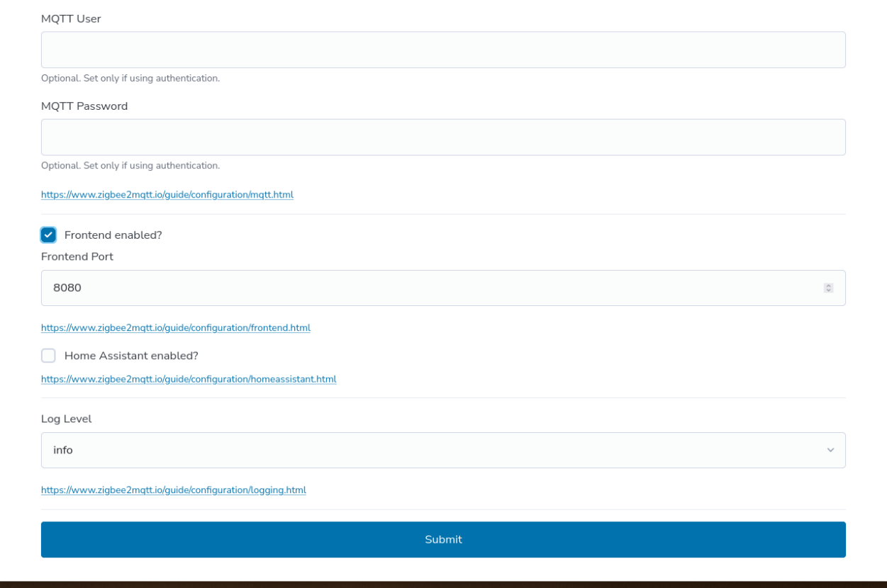Open the Home Assistant configuration guide link
The width and height of the screenshot is (887, 588).
pos(189,379)
